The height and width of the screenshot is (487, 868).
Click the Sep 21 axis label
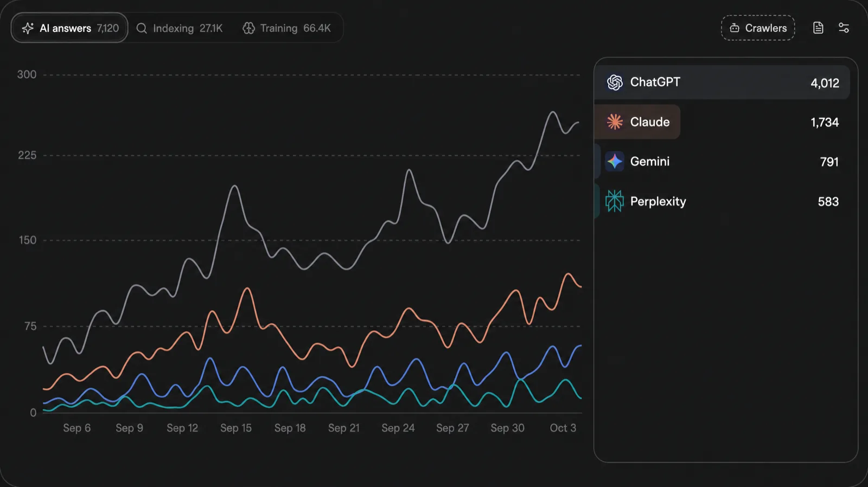point(344,428)
